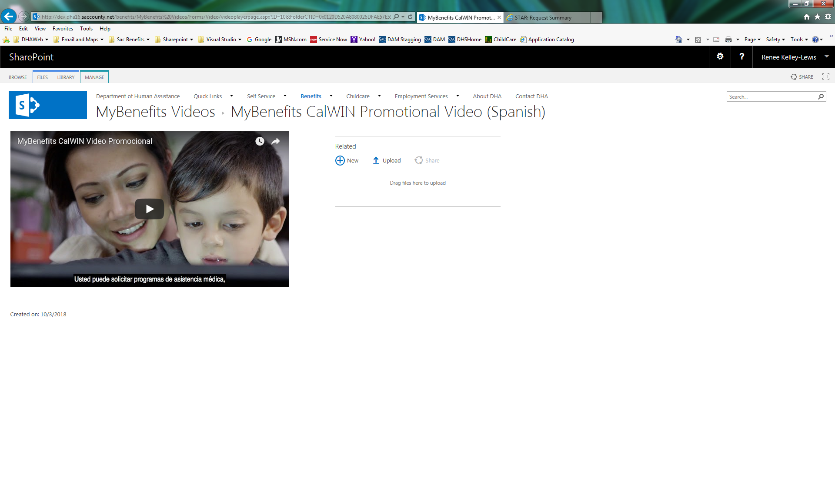This screenshot has width=835, height=504.
Task: Click the browser Forward arrow button
Action: 24,17
